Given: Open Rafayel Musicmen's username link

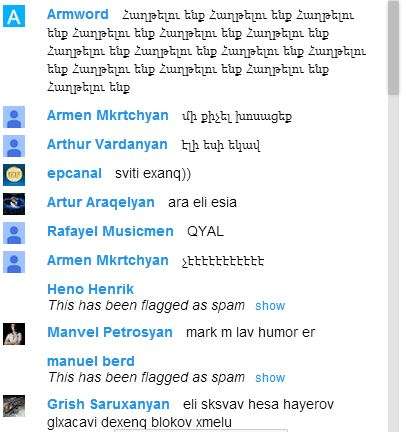Looking at the screenshot, I should pyautogui.click(x=110, y=231).
